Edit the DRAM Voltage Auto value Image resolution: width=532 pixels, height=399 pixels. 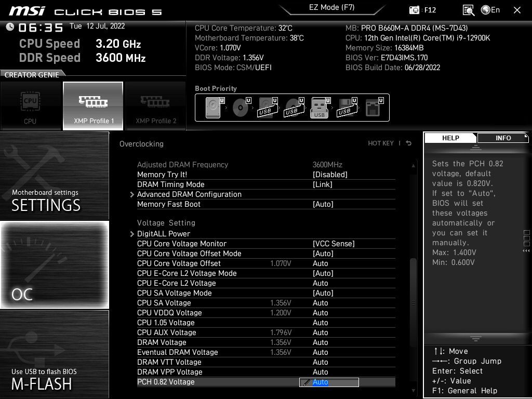tap(320, 342)
